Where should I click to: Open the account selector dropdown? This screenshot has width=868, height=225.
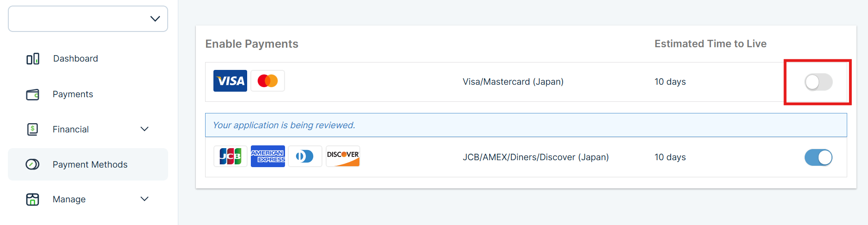click(x=88, y=19)
